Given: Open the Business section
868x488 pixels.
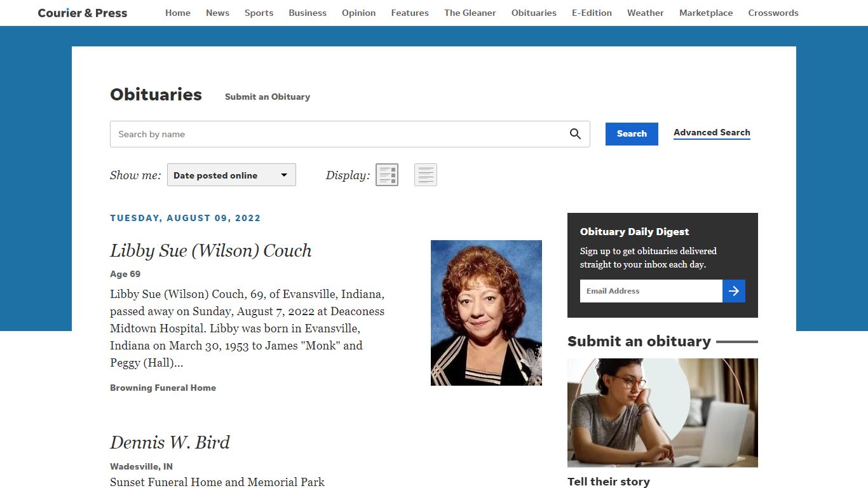Looking at the screenshot, I should 308,13.
